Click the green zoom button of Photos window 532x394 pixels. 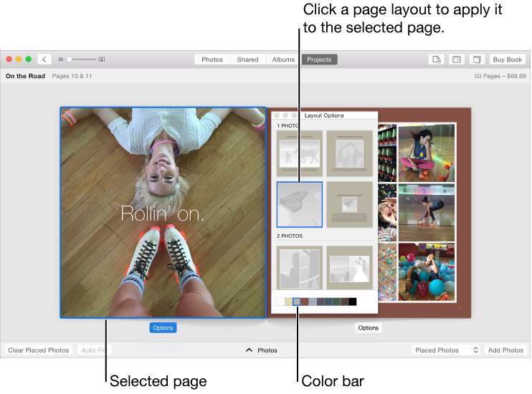pos(29,59)
